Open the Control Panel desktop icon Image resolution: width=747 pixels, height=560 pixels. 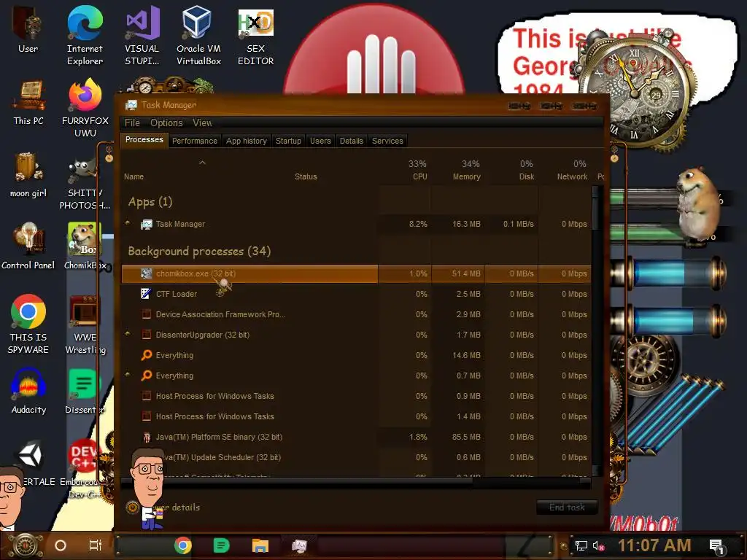(28, 246)
